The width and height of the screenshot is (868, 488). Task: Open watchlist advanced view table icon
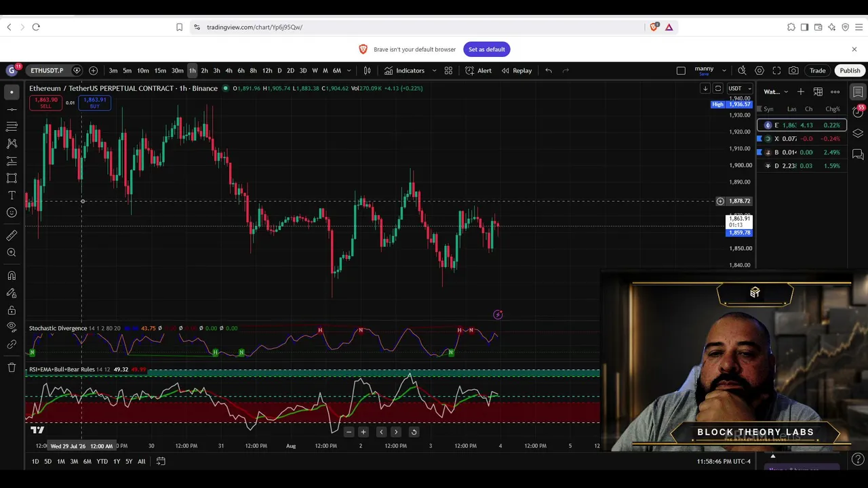[x=818, y=91]
